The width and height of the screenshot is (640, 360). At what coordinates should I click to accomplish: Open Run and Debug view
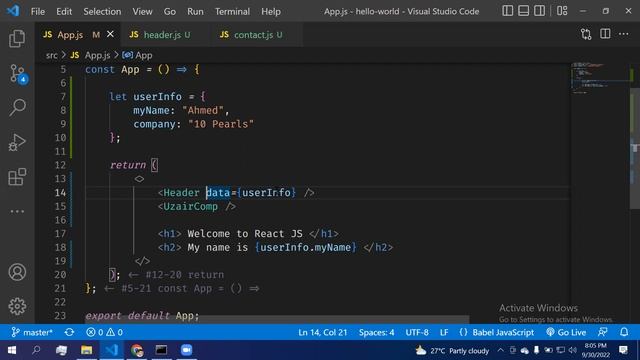[17, 142]
